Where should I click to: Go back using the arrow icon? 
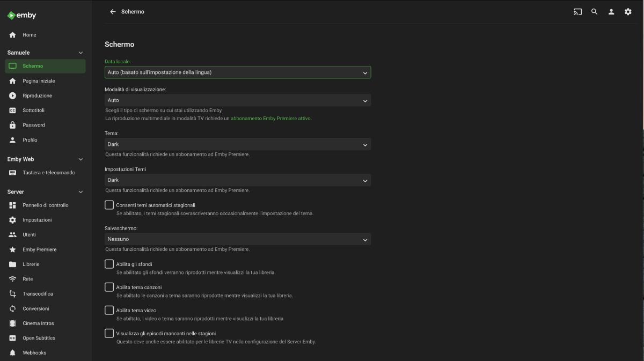113,12
